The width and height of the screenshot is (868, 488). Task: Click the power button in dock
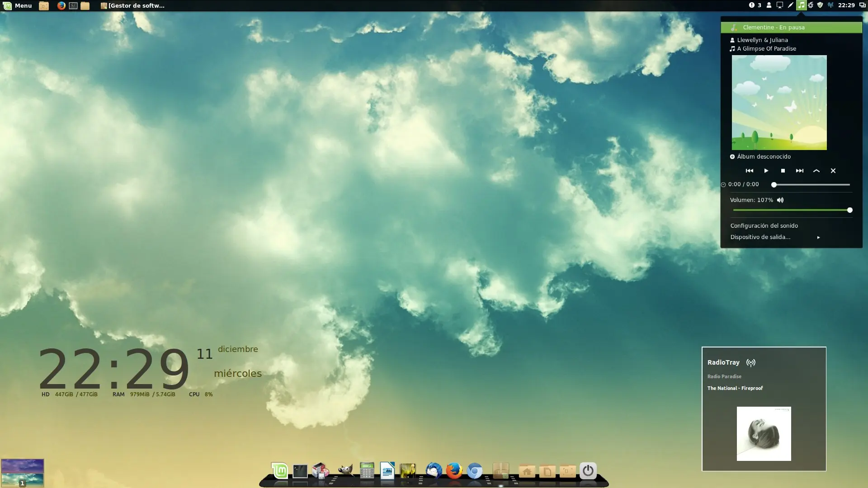(x=588, y=471)
